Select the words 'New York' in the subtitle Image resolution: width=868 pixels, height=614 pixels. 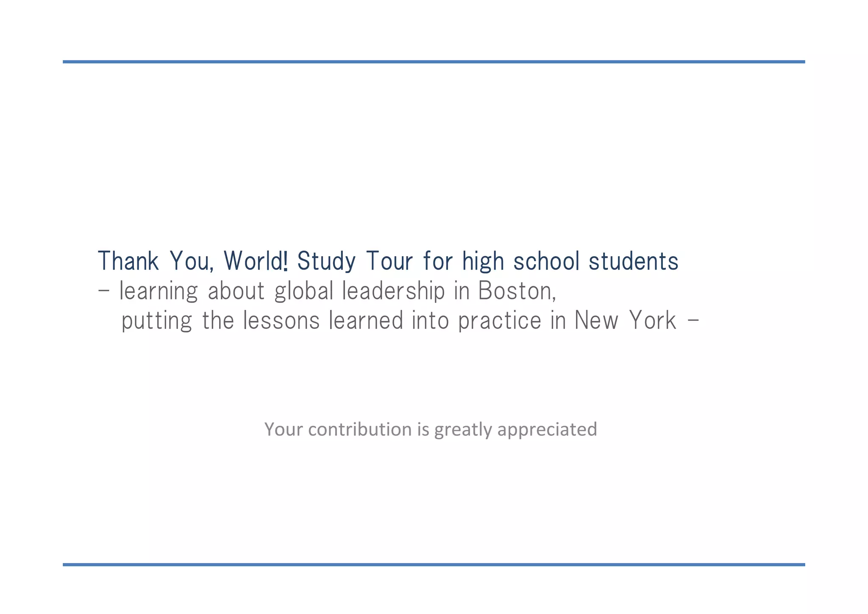point(625,320)
